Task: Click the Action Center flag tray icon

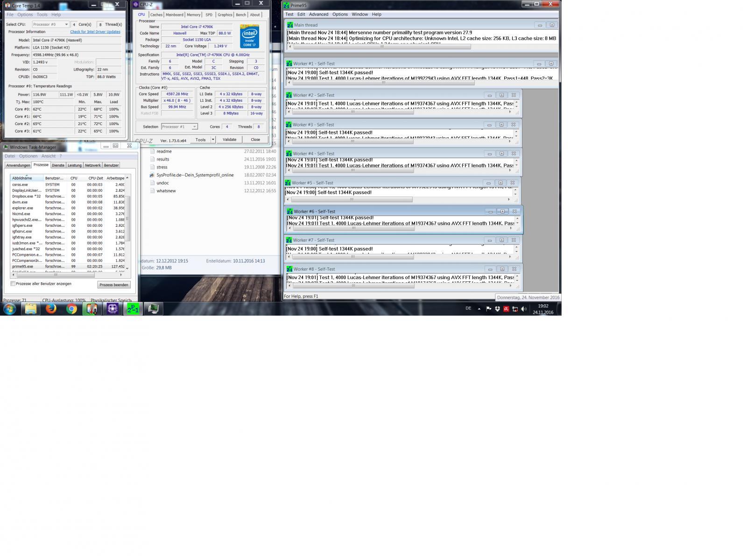Action: pos(488,309)
